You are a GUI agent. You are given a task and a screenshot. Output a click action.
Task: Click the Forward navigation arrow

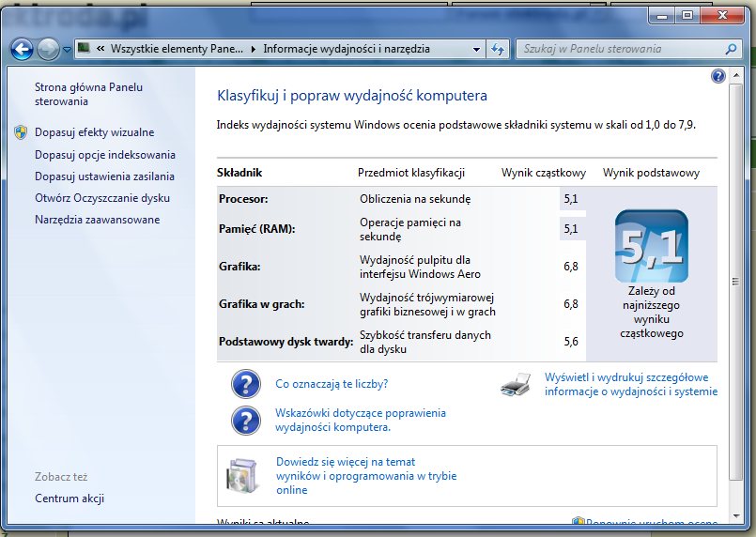48,49
